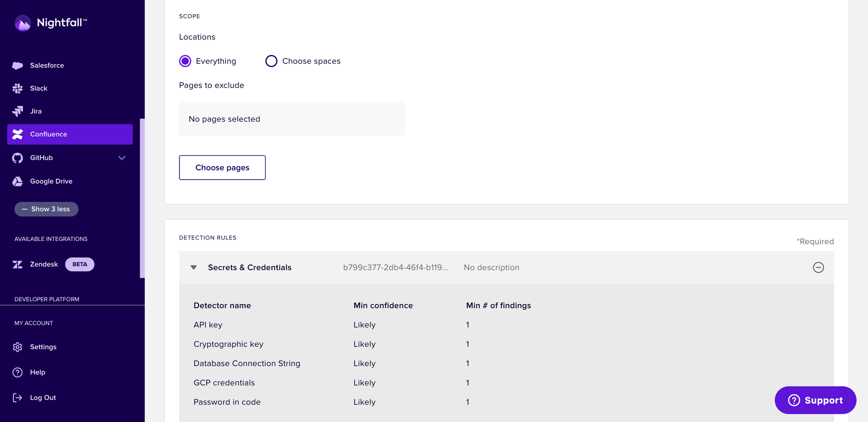The height and width of the screenshot is (422, 868).
Task: Click the Nightfall logo icon
Action: 22,23
